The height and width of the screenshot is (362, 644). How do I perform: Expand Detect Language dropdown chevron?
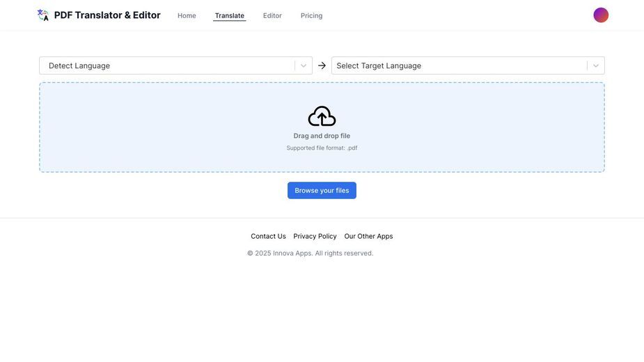click(x=303, y=65)
